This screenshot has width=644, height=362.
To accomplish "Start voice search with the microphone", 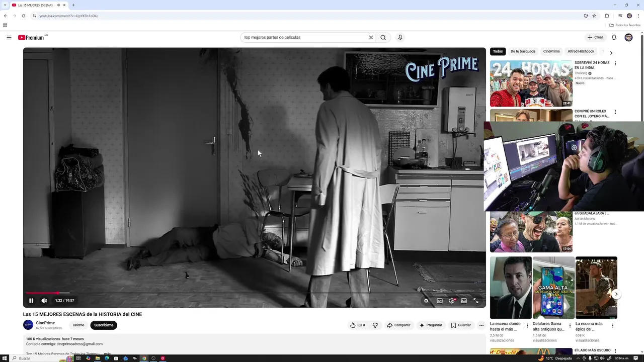I will [400, 37].
